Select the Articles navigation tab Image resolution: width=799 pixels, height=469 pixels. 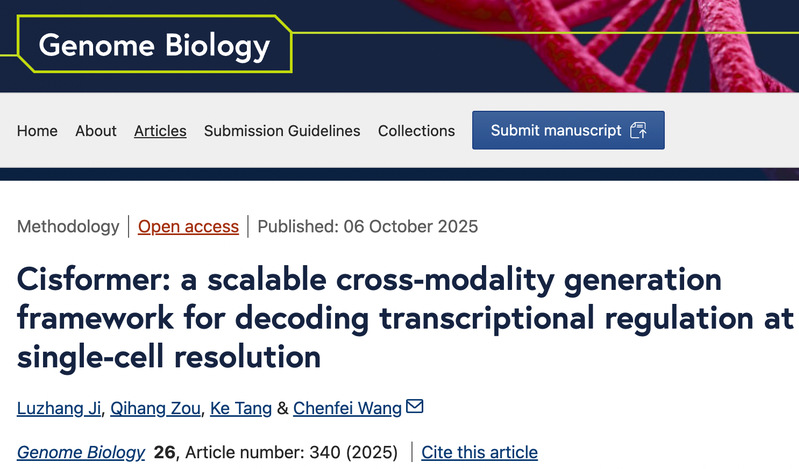(x=160, y=131)
